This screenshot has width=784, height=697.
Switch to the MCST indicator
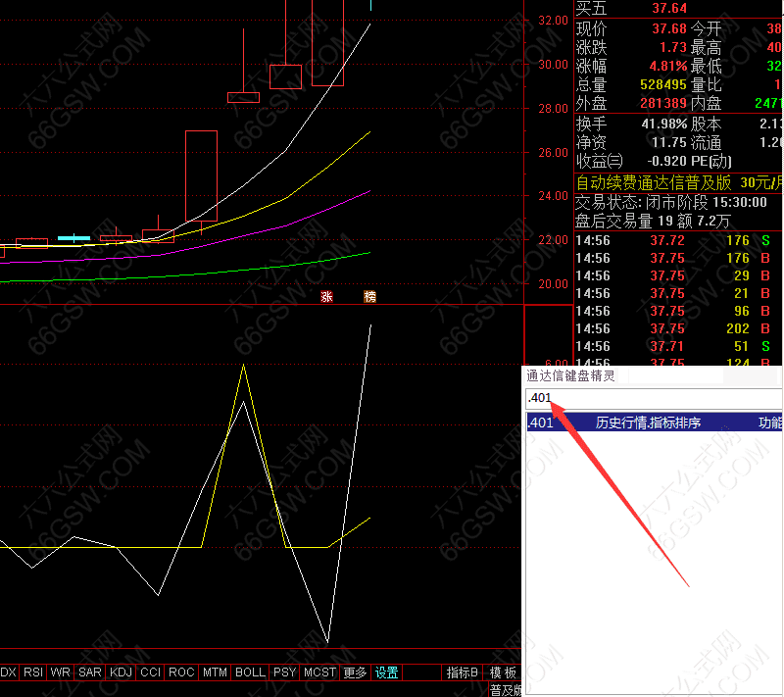320,672
